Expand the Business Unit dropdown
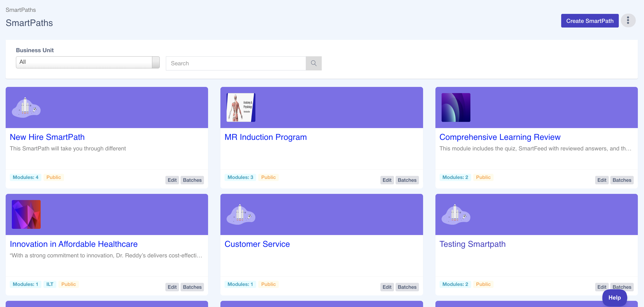Image resolution: width=644 pixels, height=307 pixels. click(x=84, y=62)
